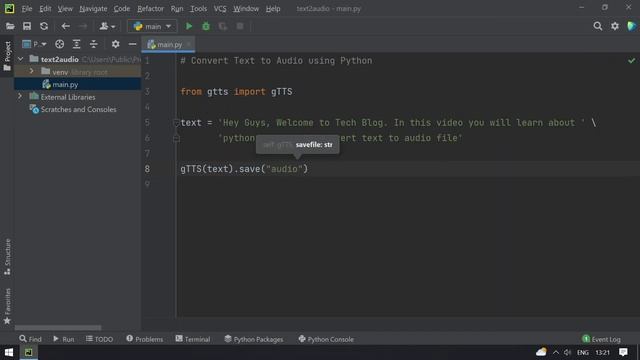The image size is (640, 360).
Task: Navigate forward with the right arrow
Action: click(x=82, y=27)
